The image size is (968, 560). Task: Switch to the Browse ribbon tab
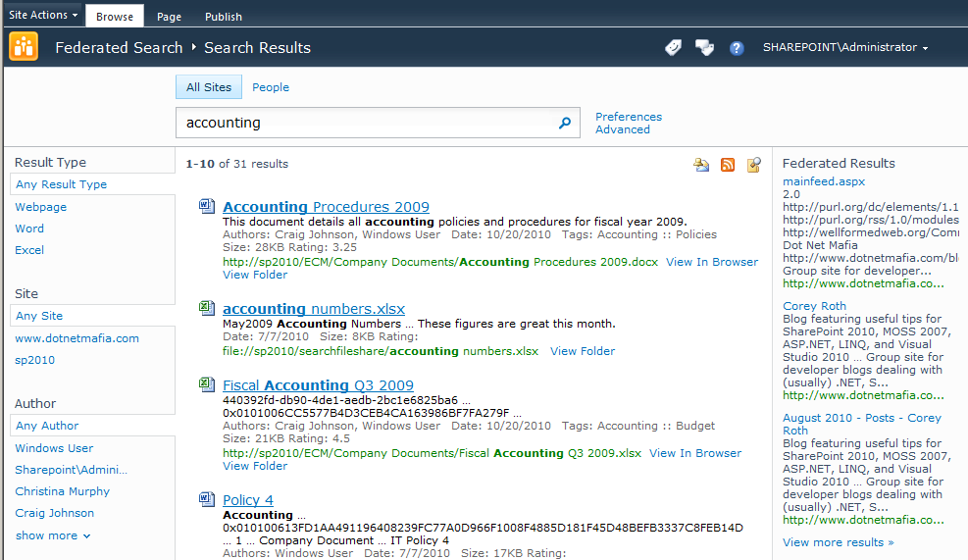pyautogui.click(x=114, y=16)
